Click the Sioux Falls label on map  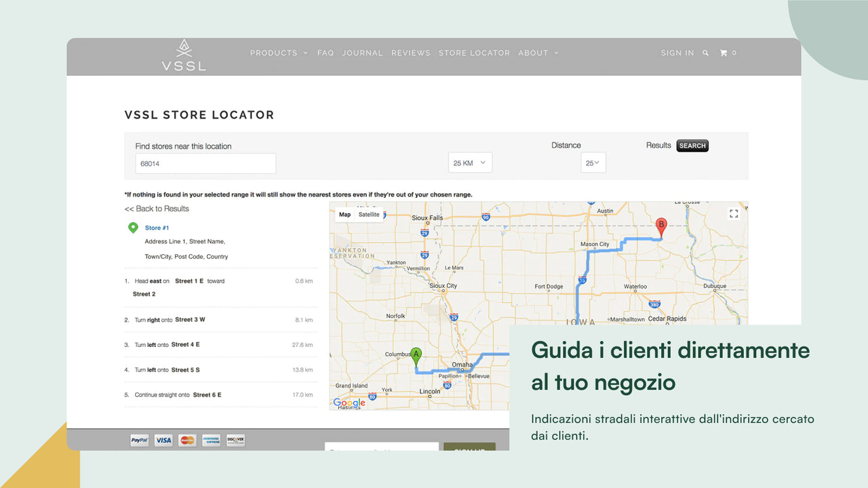(x=427, y=218)
